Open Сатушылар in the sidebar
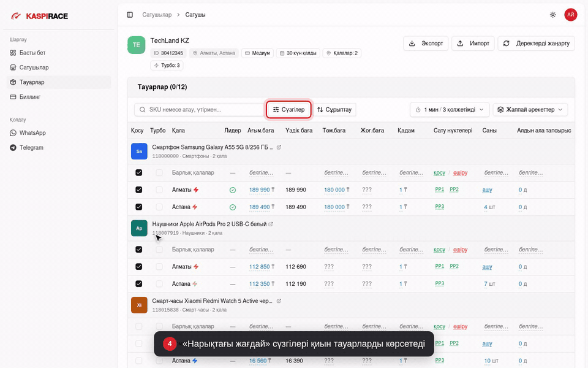Viewport: 588px width, 368px height. 59,67
